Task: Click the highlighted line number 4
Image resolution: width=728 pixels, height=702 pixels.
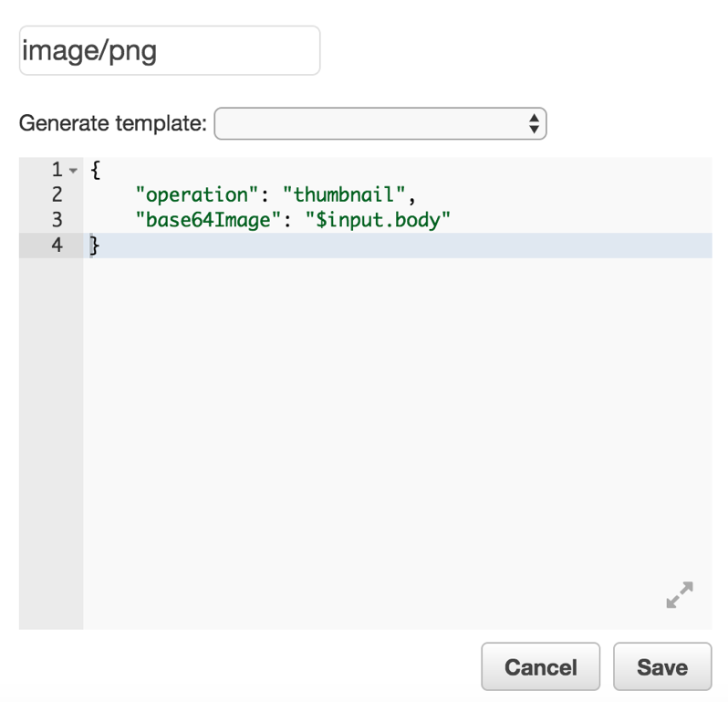Action: (x=57, y=245)
